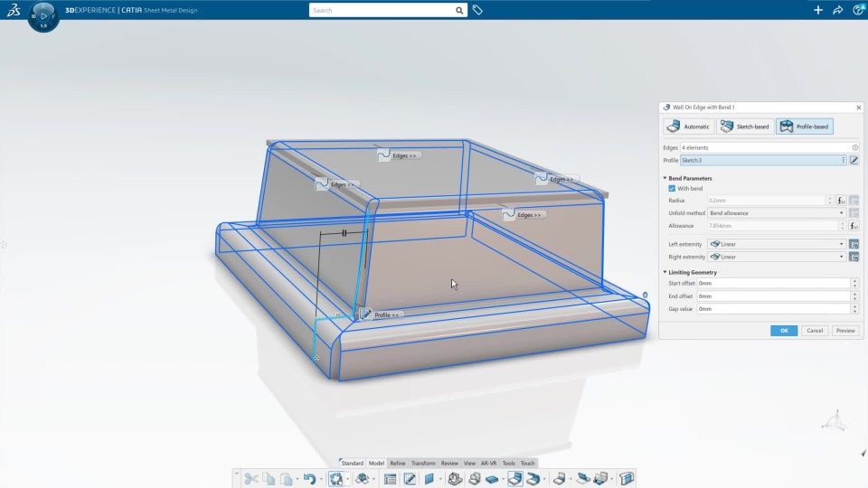
Task: Cancel the Wall On Edge dialog
Action: (x=815, y=331)
